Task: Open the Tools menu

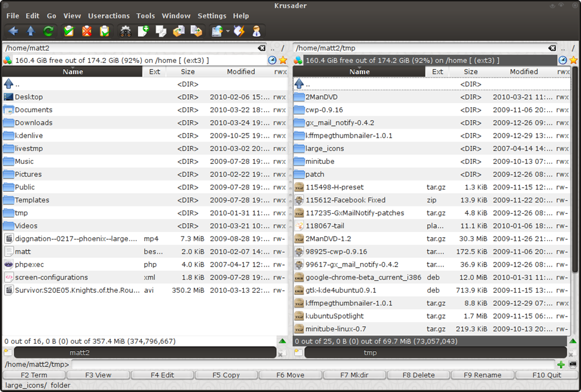Action: (146, 16)
